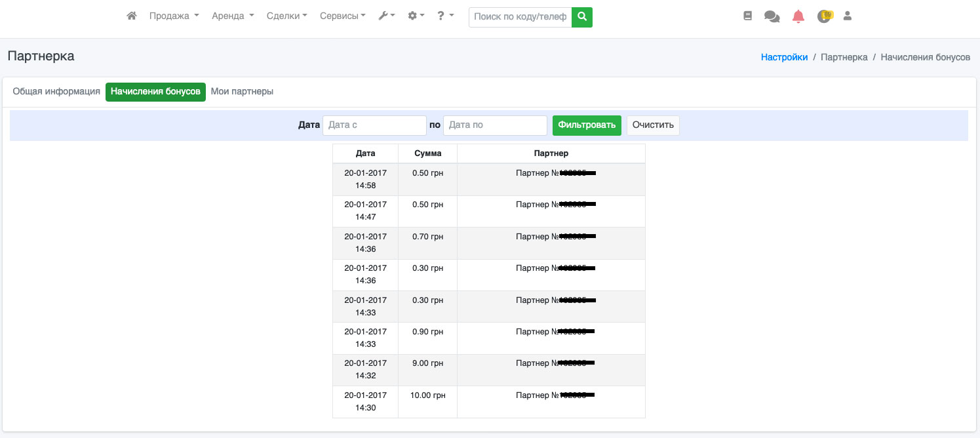Image resolution: width=980 pixels, height=438 pixels.
Task: Open the user profile icon
Action: click(x=847, y=16)
